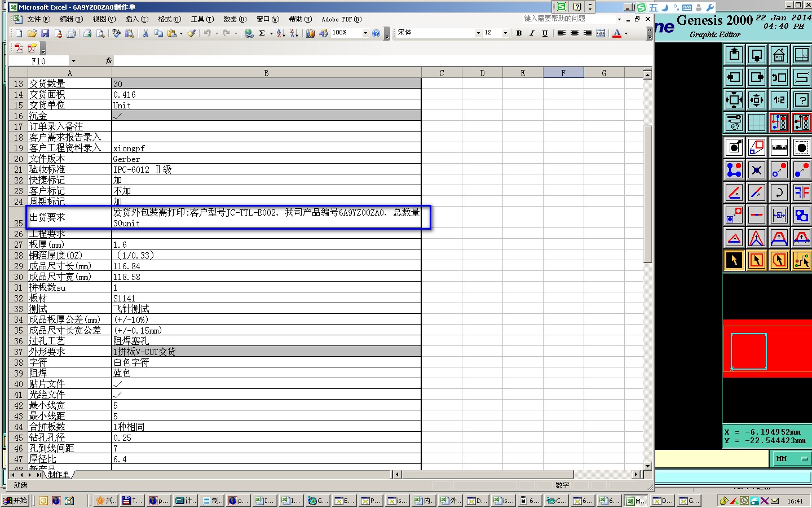Select column B header
The image size is (812, 508).
(x=266, y=73)
